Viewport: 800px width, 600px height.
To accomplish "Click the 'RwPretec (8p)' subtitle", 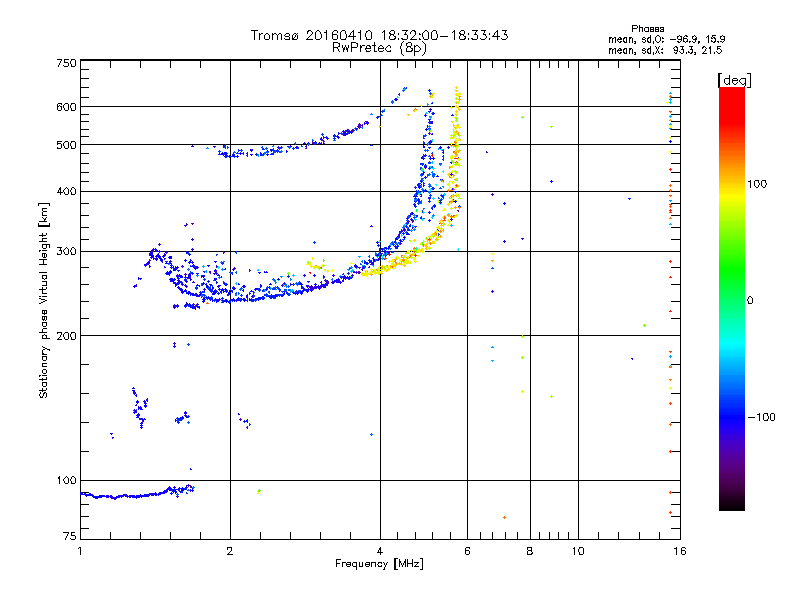I will click(x=379, y=48).
